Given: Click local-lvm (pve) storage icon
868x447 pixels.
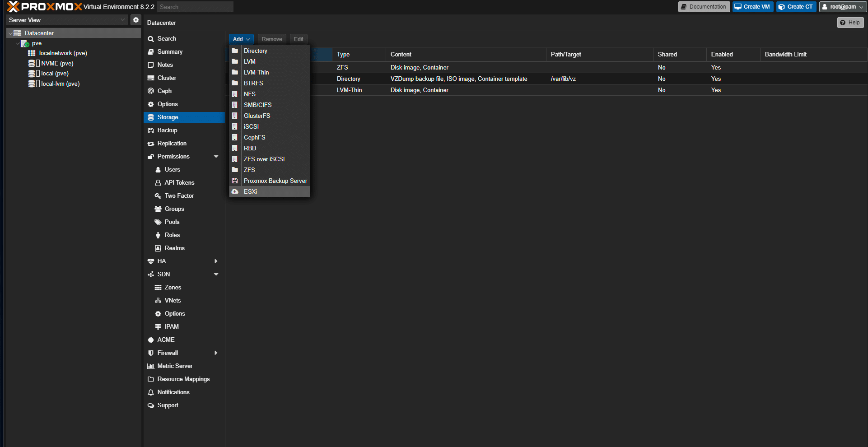Looking at the screenshot, I should pos(32,84).
